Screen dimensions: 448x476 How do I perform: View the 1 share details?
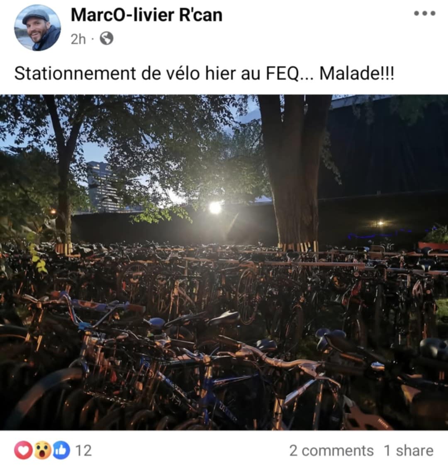(409, 450)
